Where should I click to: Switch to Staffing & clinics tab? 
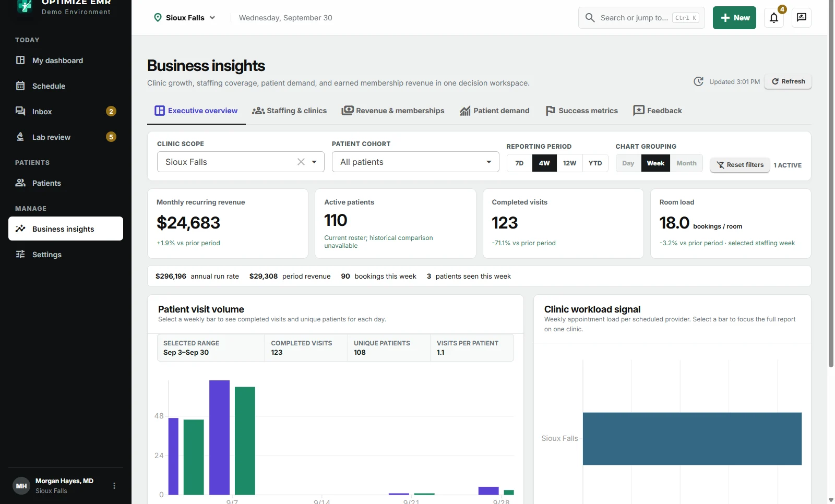290,111
